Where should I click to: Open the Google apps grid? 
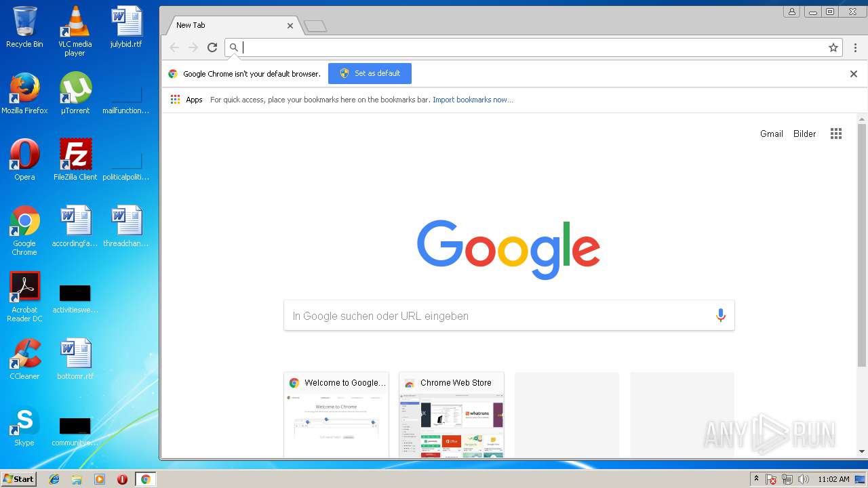pos(836,134)
